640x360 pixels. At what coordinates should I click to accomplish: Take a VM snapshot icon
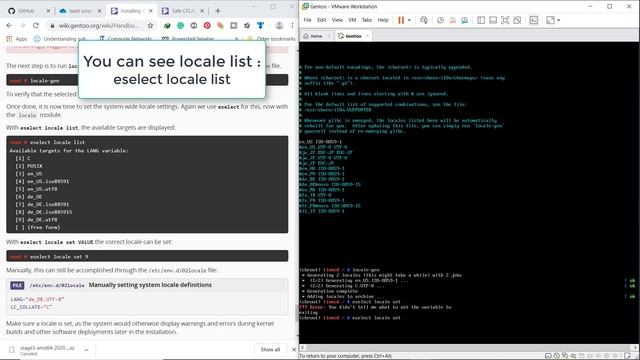click(440, 20)
